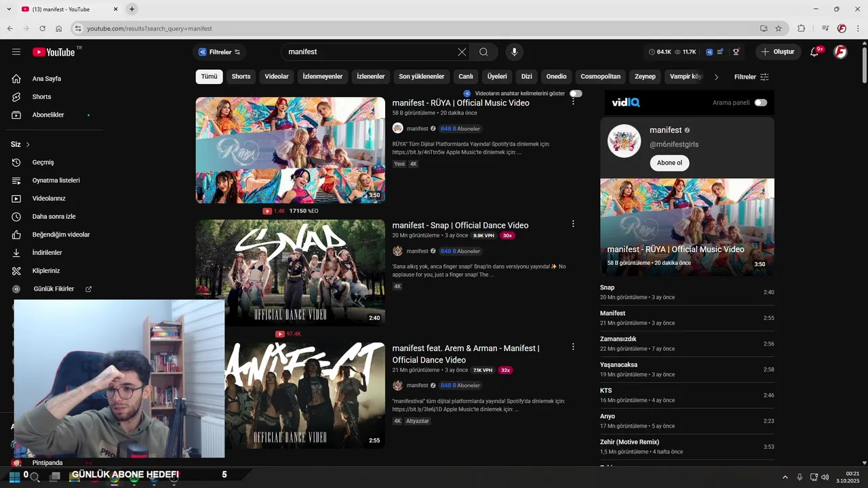The width and height of the screenshot is (868, 488).
Task: Bookmark this page with the star icon
Action: pos(778,28)
